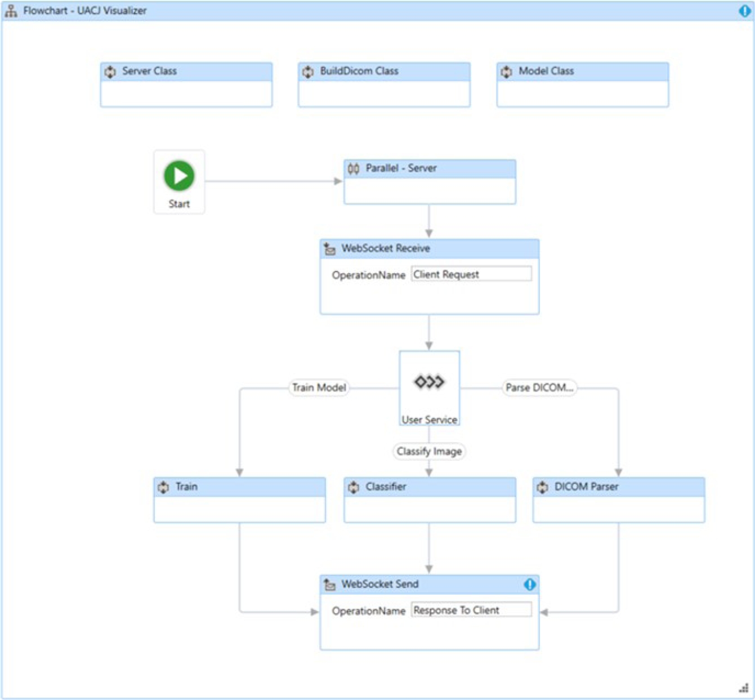Screen dimensions: 755x700
Task: Click the Server Class activity icon
Action: click(110, 72)
